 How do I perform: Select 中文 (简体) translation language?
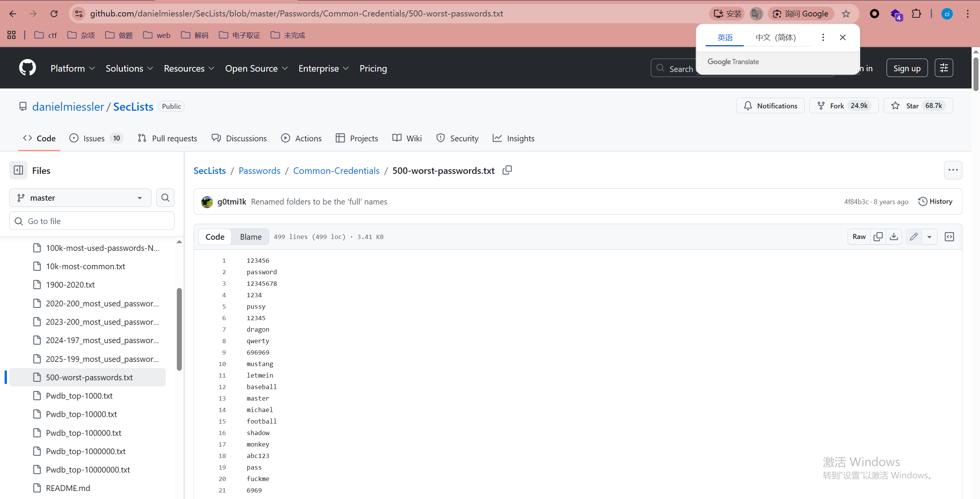[x=776, y=37]
